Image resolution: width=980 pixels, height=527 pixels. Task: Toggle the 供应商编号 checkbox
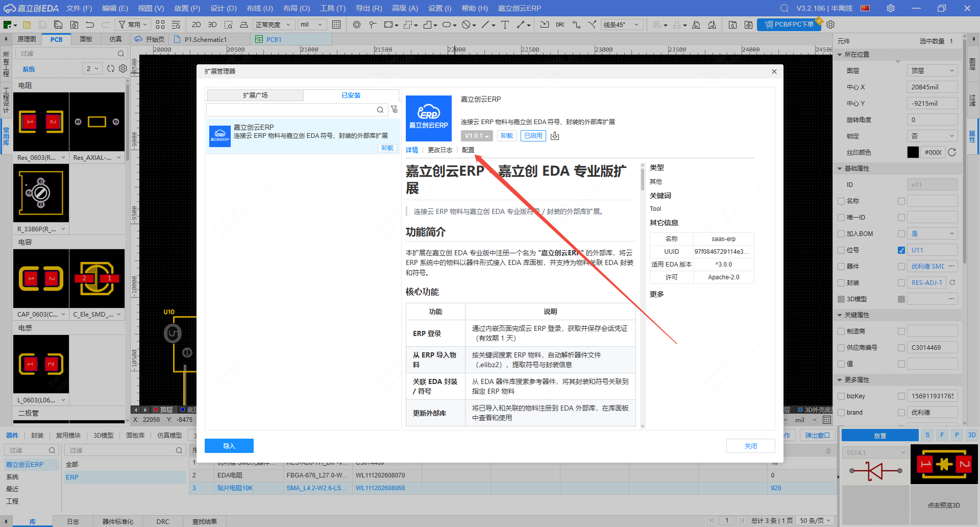(841, 348)
